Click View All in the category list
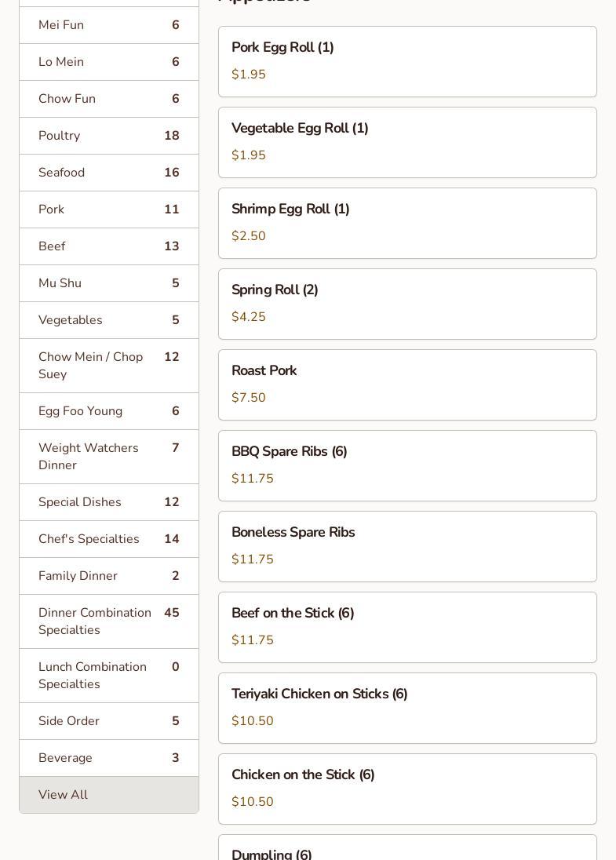The height and width of the screenshot is (860, 616). (108, 795)
